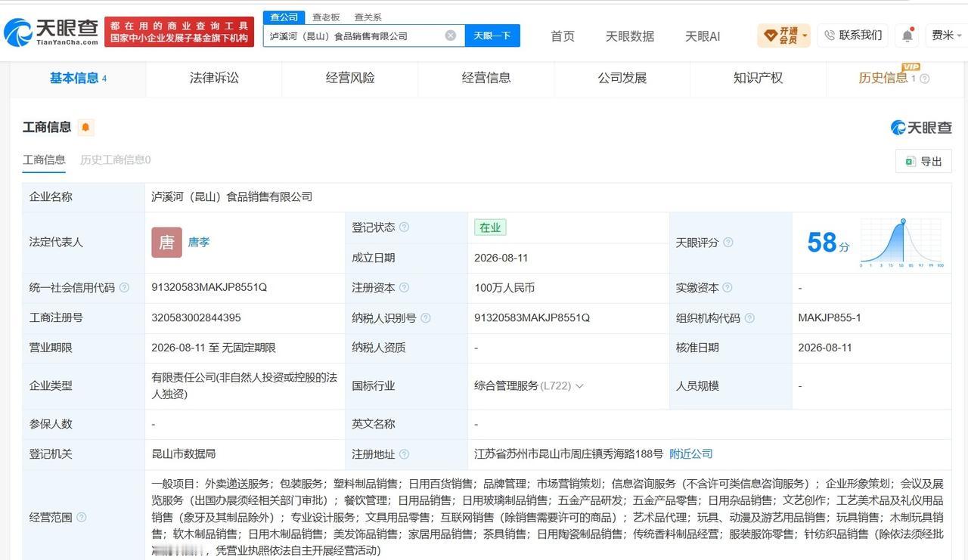This screenshot has width=968, height=560.
Task: Click help icon next to 天眼评分
Action: (728, 243)
